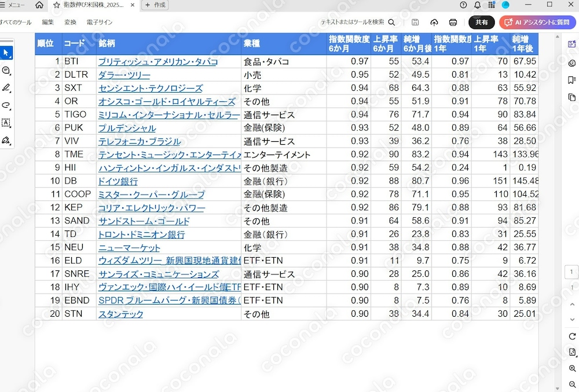Open テレフォニカ・ブラジル link
The image size is (579, 392).
click(x=140, y=141)
